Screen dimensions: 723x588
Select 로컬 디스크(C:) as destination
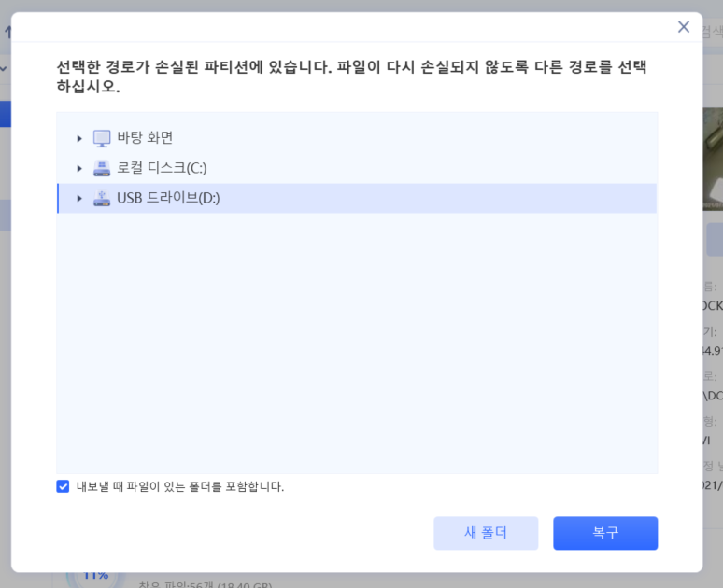(x=357, y=168)
